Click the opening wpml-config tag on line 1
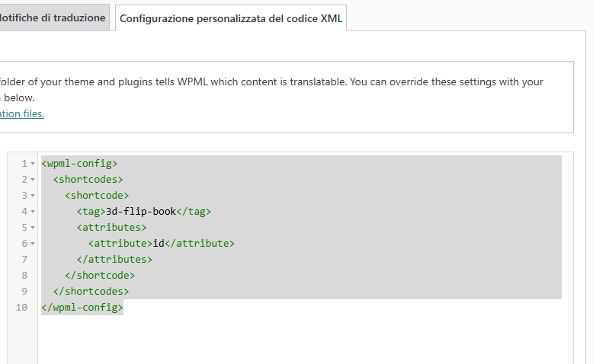 79,164
